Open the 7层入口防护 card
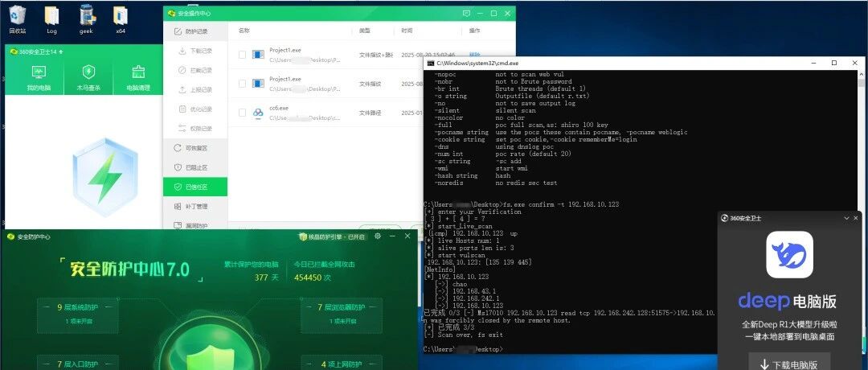Screen dimensions: 868x370 click(77, 363)
